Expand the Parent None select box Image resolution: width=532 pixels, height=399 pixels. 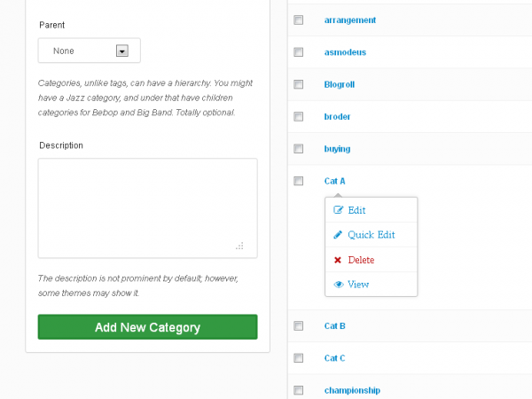pyautogui.click(x=90, y=51)
